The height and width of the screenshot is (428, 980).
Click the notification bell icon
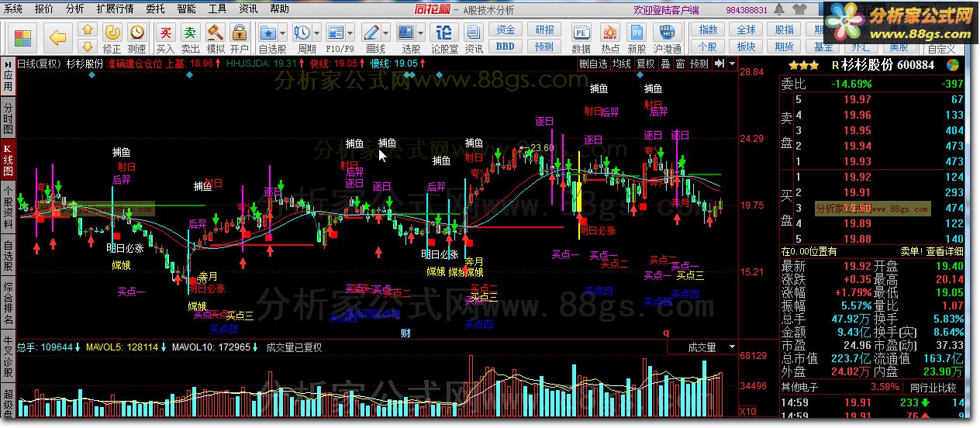pyautogui.click(x=778, y=9)
